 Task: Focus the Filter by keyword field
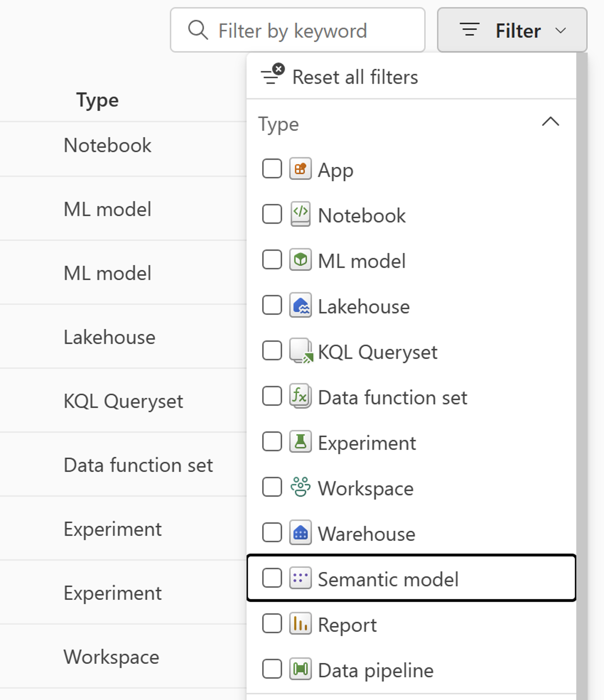pos(298,30)
